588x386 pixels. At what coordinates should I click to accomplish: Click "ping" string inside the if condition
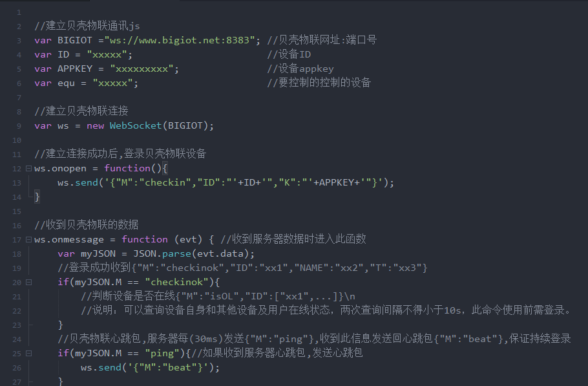click(165, 353)
